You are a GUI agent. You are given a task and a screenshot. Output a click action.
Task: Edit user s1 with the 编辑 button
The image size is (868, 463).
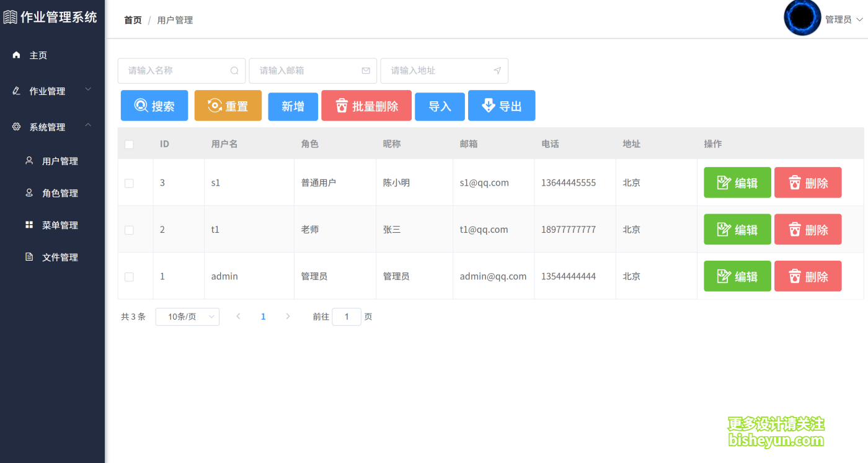point(737,182)
